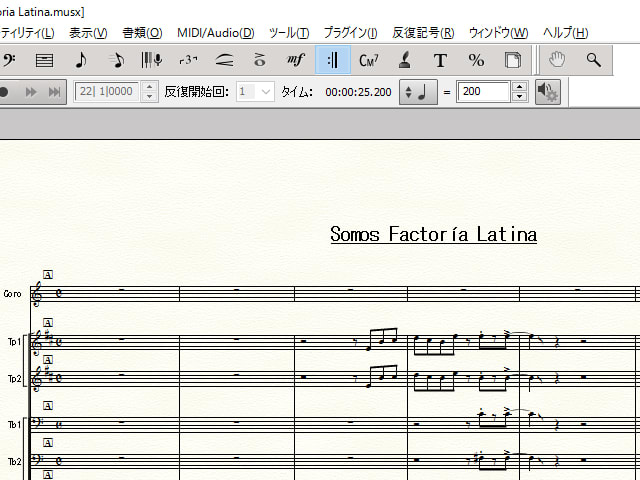This screenshot has width=640, height=480.
Task: Decrease measure counter with down arrow
Action: tap(149, 97)
